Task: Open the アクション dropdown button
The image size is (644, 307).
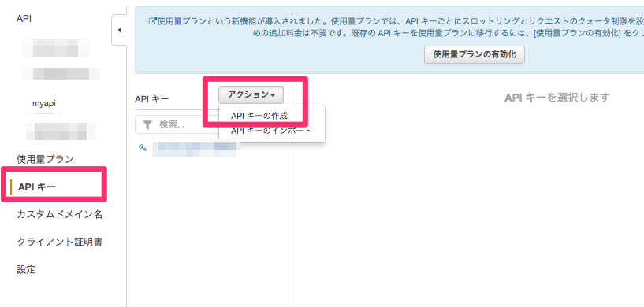Action: pos(251,94)
